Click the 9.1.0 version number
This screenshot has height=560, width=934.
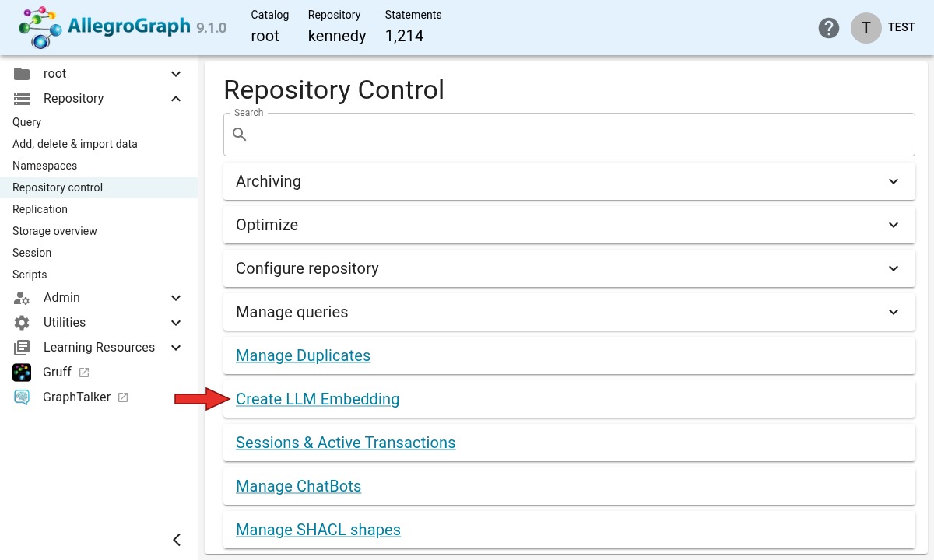tap(212, 28)
